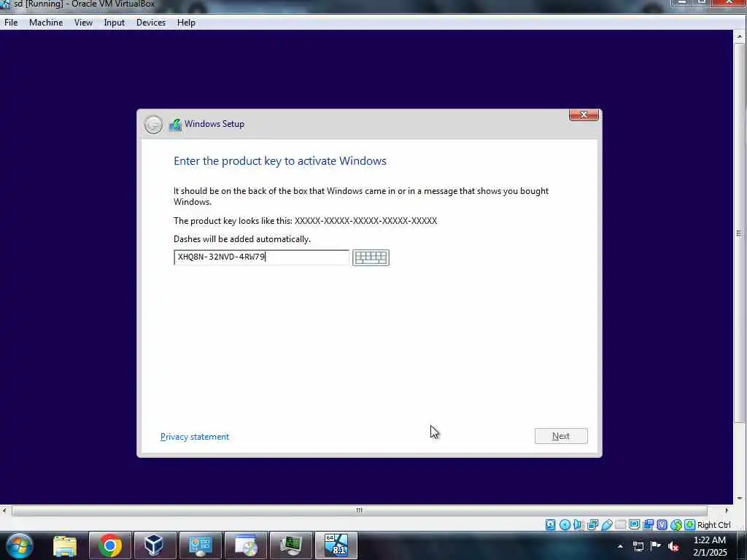Click the scroll up arrow of the VM window
This screenshot has height=560, width=747.
click(740, 36)
